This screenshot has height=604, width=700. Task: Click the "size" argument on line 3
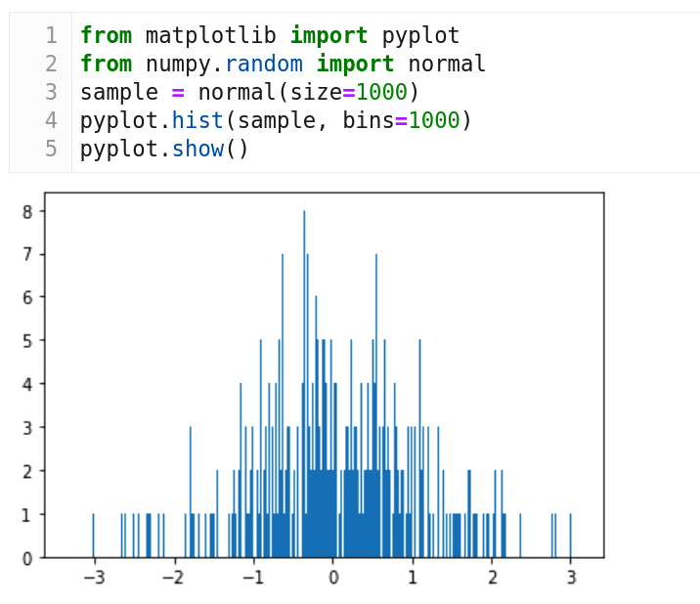pos(316,93)
